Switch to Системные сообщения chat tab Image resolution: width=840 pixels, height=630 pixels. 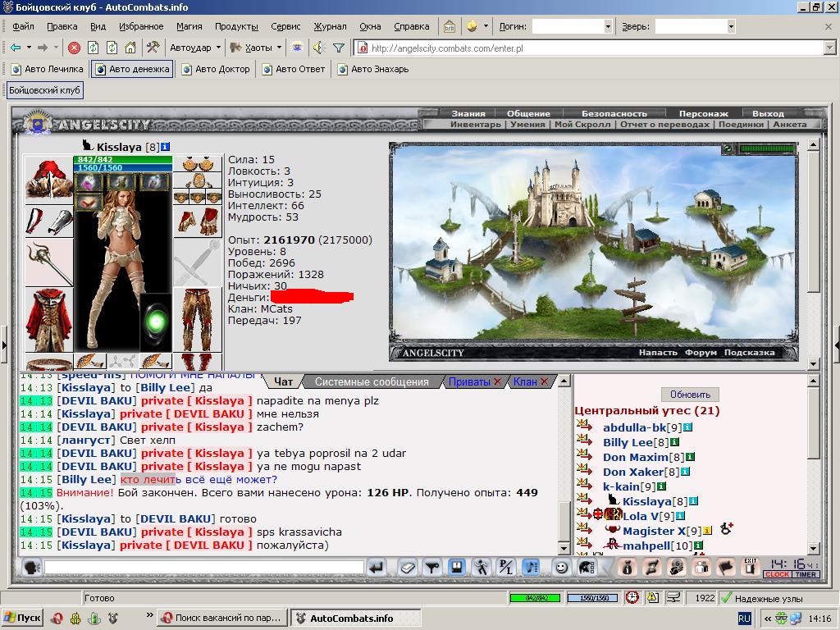tap(372, 382)
